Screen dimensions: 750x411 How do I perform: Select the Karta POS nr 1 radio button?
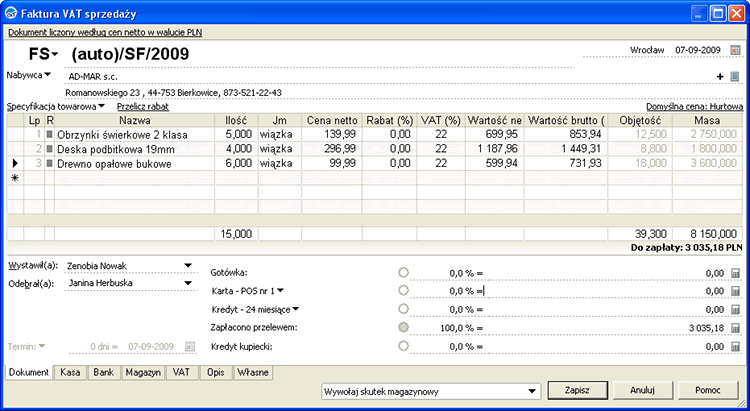coord(404,291)
